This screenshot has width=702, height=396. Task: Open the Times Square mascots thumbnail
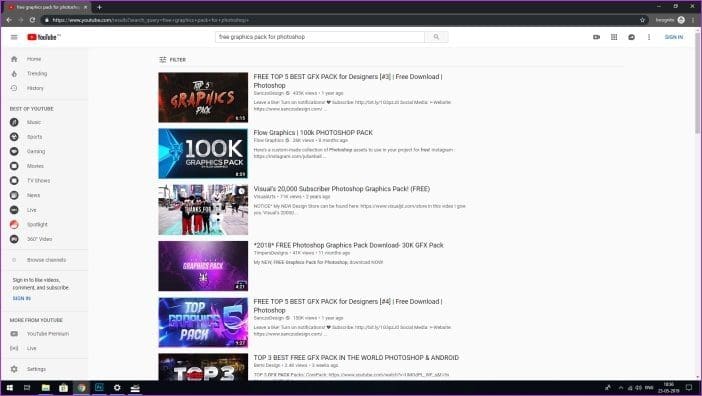coord(203,210)
